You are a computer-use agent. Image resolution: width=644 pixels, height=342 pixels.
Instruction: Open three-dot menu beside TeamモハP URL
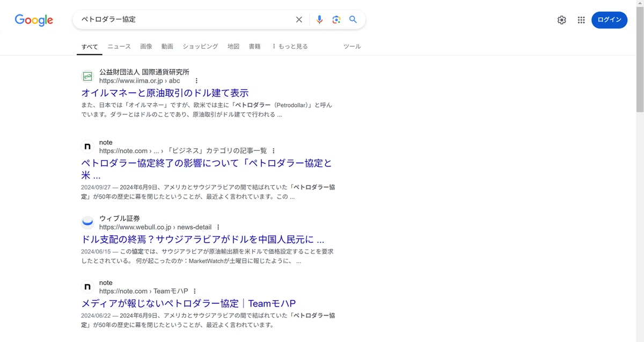point(195,291)
